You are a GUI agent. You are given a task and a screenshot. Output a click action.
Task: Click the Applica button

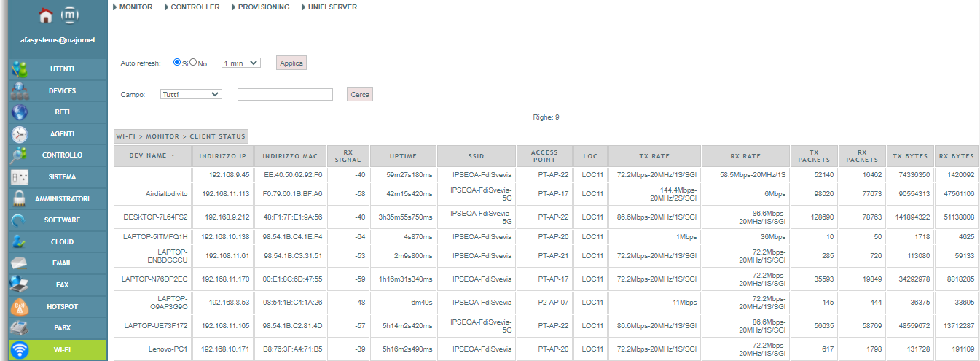[x=291, y=63]
